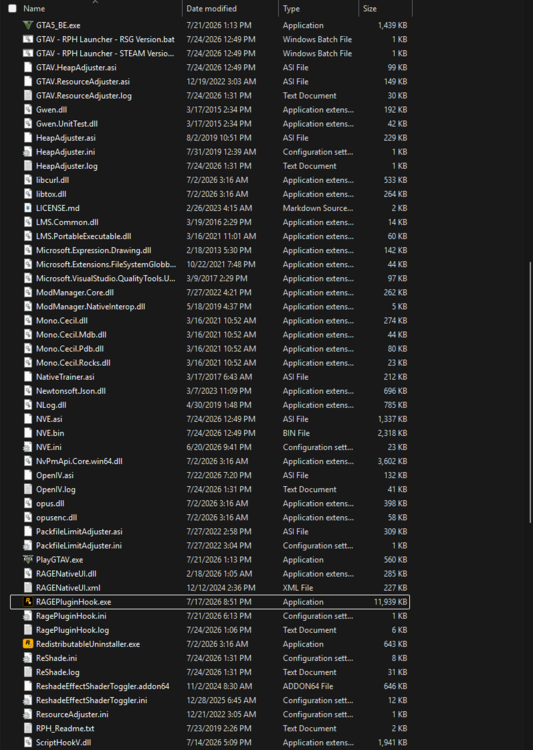Screen dimensions: 533x750
Task: Sort by Date modified column header
Action: 211,9
